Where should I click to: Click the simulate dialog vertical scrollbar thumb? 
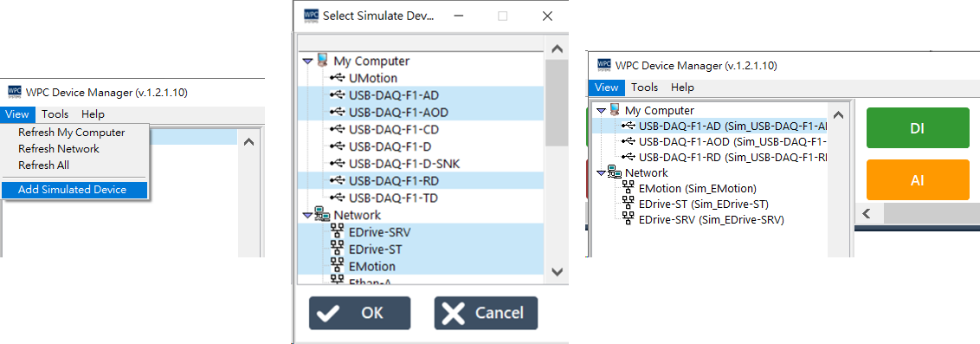click(x=558, y=103)
